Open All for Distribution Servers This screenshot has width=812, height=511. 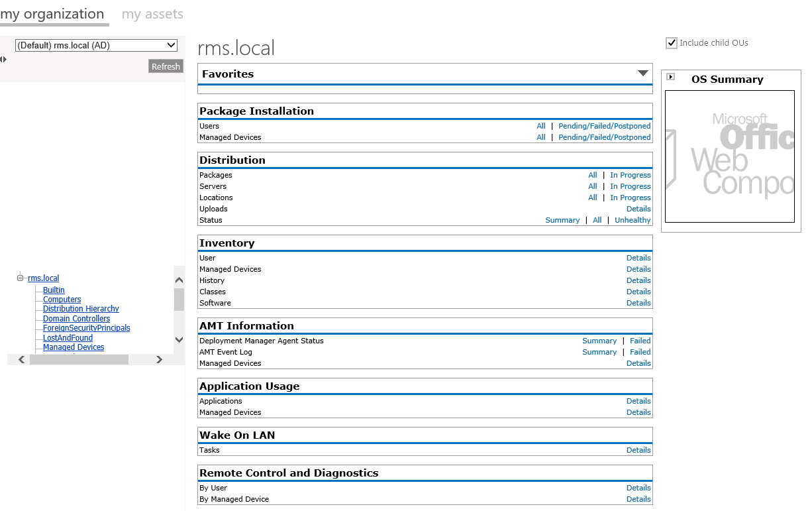[x=593, y=186]
